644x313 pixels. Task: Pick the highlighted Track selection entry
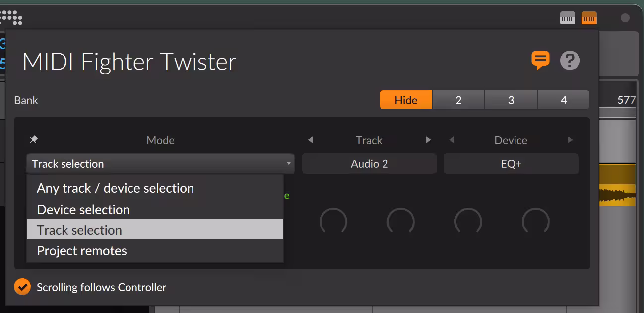point(155,230)
